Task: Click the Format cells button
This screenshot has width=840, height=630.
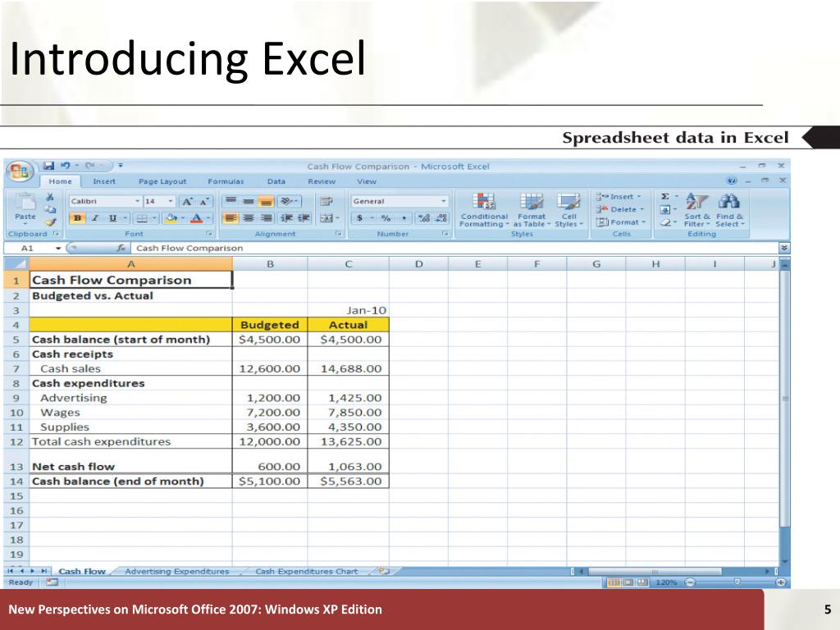Action: pyautogui.click(x=622, y=222)
